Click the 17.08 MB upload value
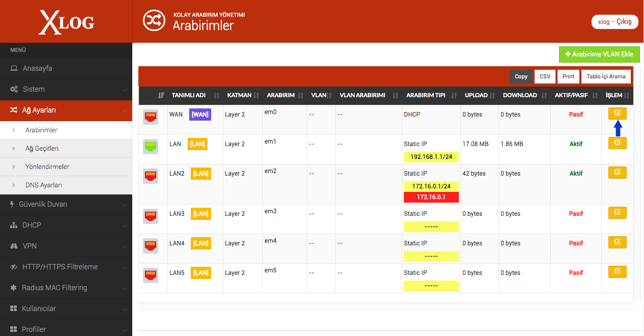 tap(475, 144)
